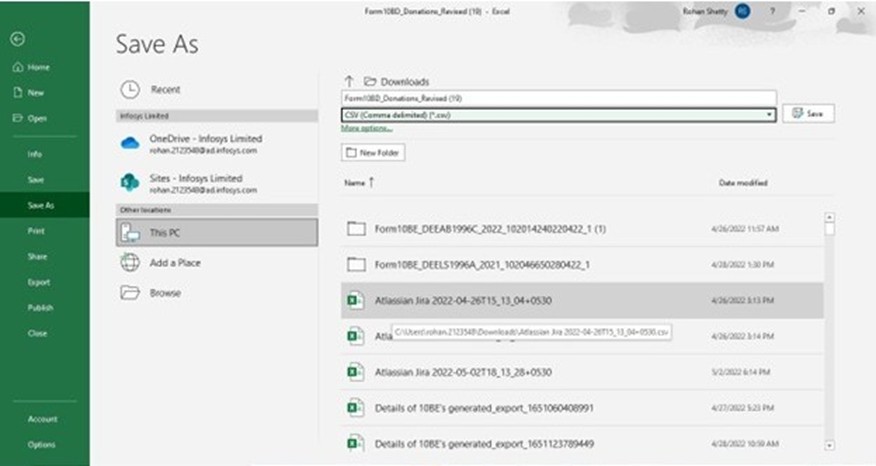Click the file list scrollbar up arrow
Image resolution: width=876 pixels, height=466 pixels.
point(830,217)
